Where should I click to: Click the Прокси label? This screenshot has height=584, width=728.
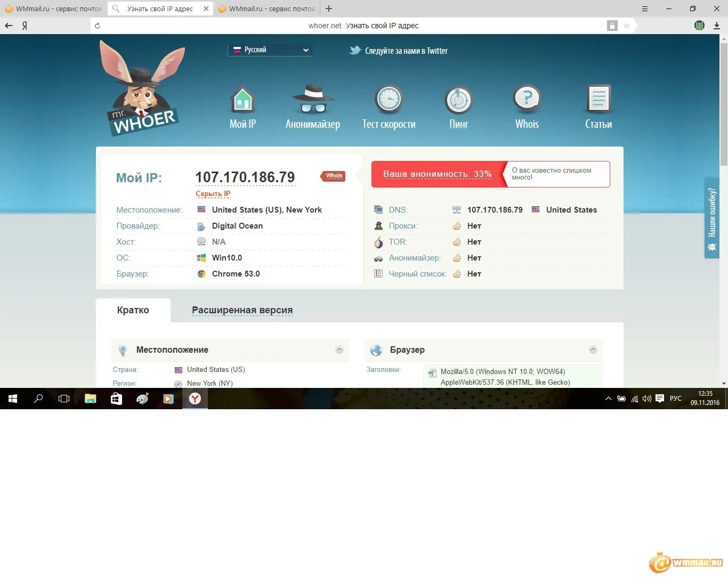coord(403,226)
